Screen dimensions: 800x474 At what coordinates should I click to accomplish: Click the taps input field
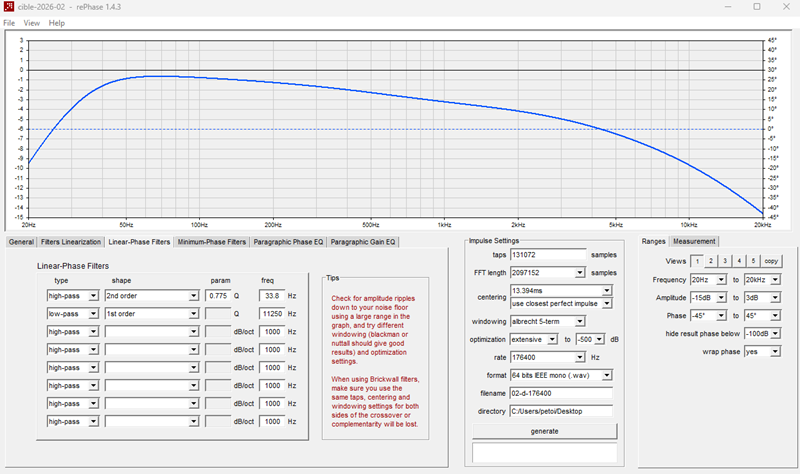point(548,255)
